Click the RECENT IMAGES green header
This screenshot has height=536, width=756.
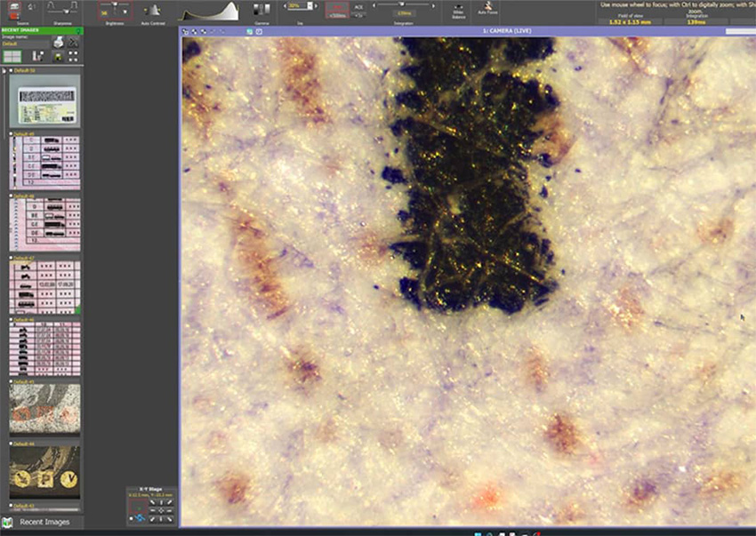(x=42, y=30)
